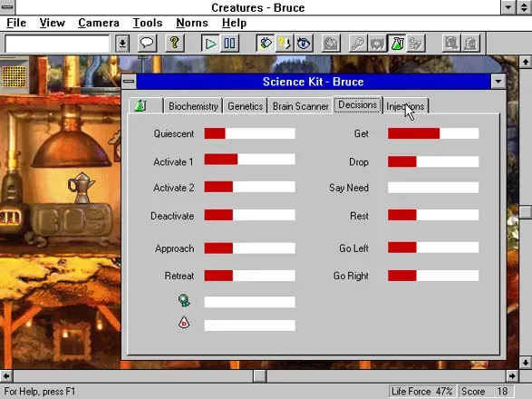Open the Tools menu
The height and width of the screenshot is (399, 532).
[148, 23]
